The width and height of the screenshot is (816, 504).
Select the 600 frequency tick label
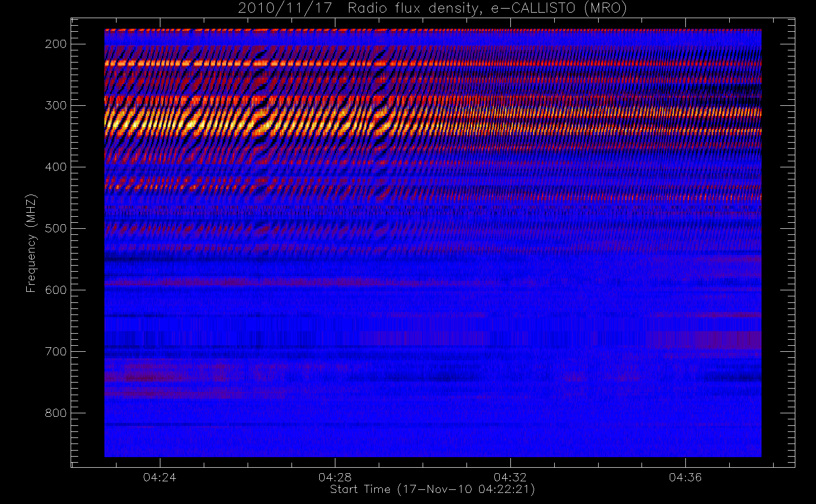56,290
